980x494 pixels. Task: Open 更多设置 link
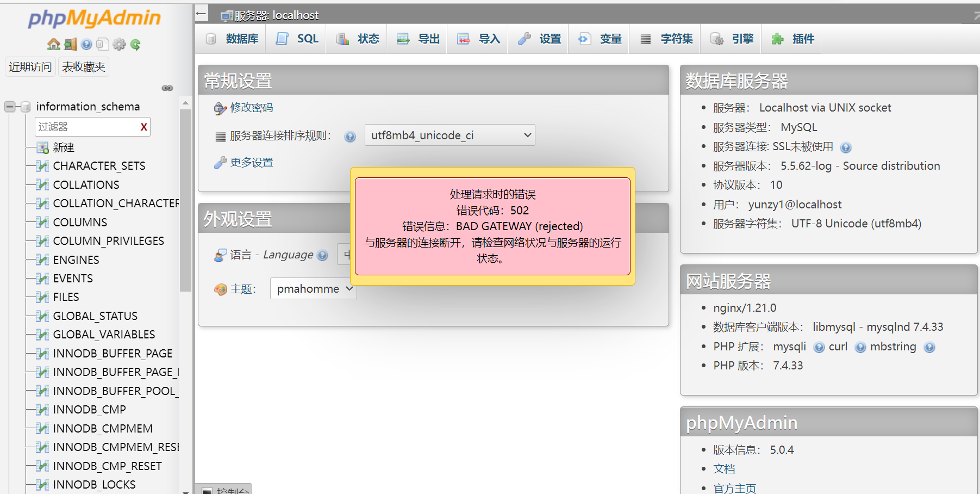coord(251,162)
